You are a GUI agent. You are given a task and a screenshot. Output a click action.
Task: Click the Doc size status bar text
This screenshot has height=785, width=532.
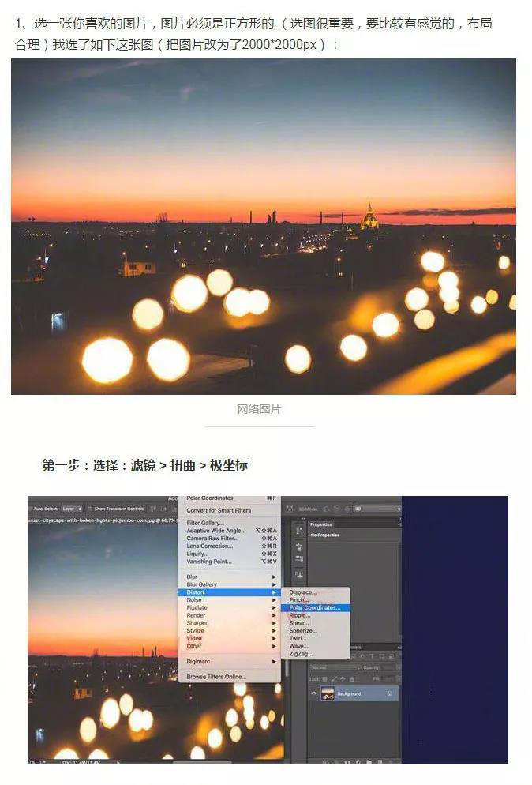coord(81,761)
